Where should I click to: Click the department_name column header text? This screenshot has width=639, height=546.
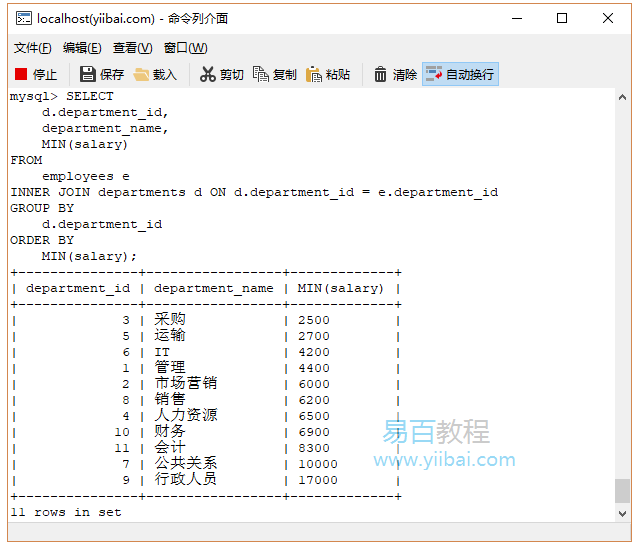click(x=213, y=288)
